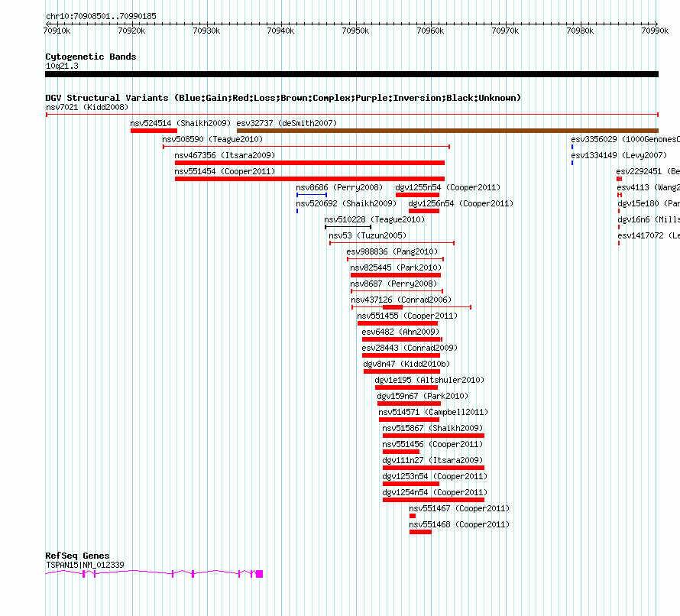Image resolution: width=680 pixels, height=616 pixels.
Task: Click the nsv7021 (Kidd2008) variant label
Action: [87, 107]
